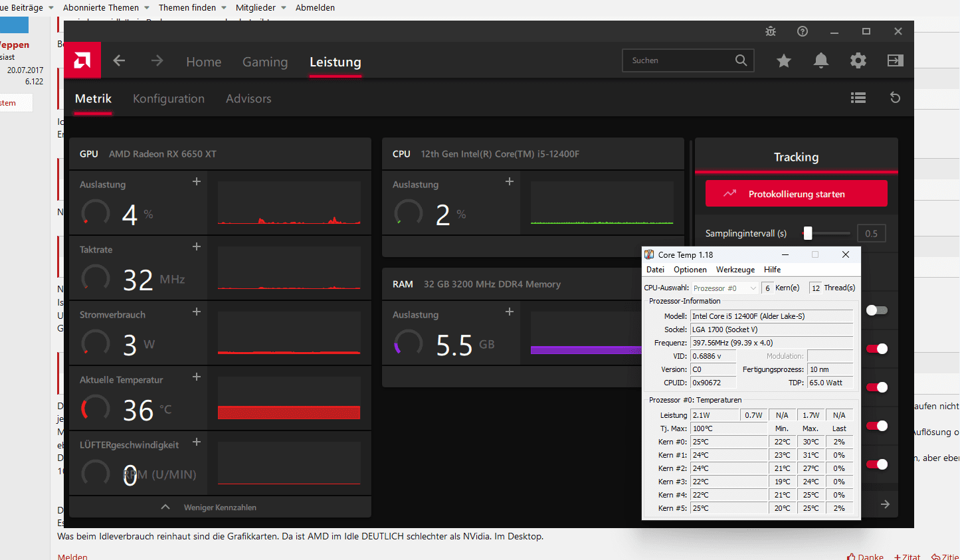960x560 pixels.
Task: Click the AMD logo icon
Action: click(x=82, y=61)
